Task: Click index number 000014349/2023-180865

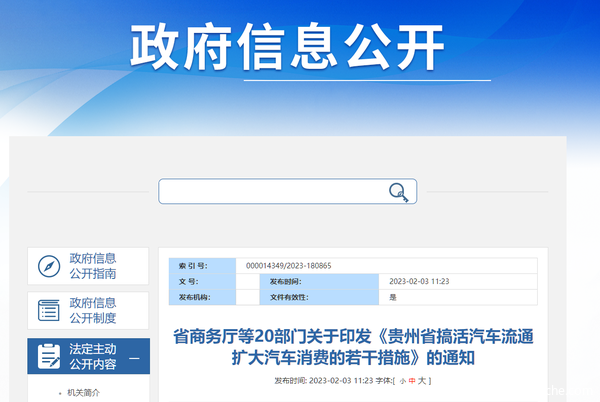Action: tap(288, 266)
